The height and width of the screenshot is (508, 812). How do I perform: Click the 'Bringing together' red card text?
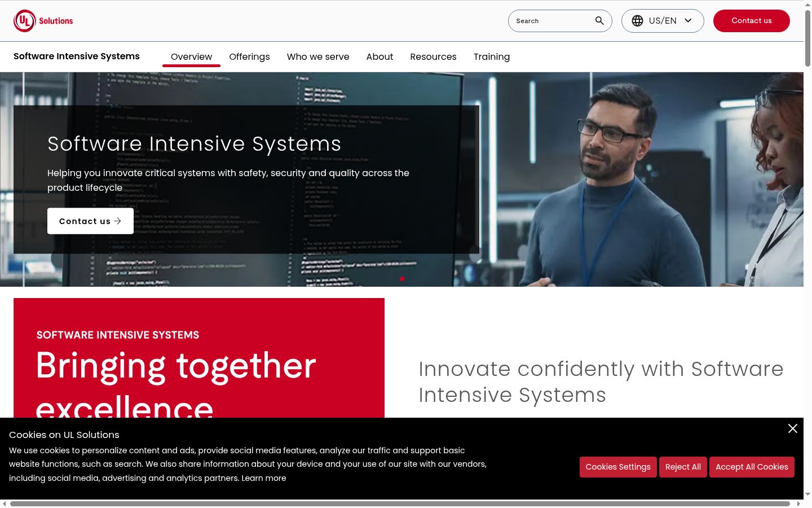point(176,366)
